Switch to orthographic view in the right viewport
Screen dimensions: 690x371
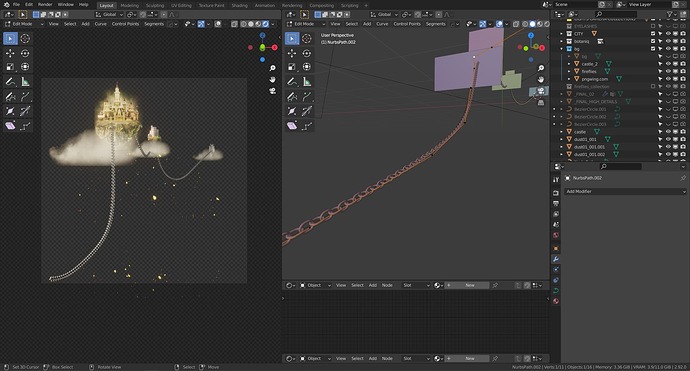[x=541, y=102]
